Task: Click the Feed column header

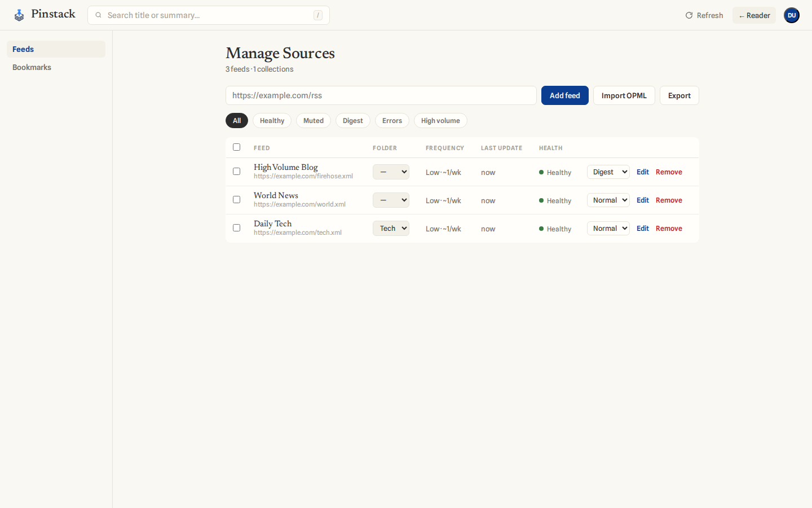Action: 262,148
